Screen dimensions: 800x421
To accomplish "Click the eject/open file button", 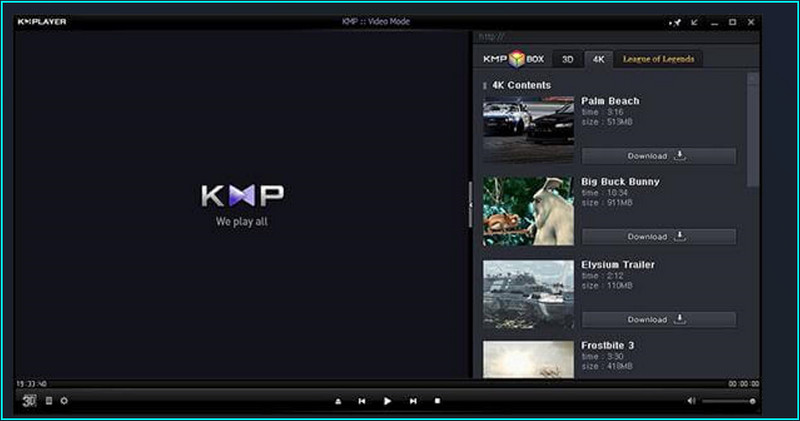I will coord(338,402).
